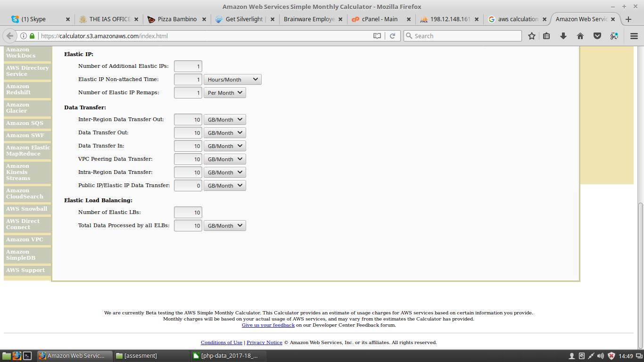Click the Number of Additional Elastic IPs field
The image size is (644, 362).
(188, 66)
